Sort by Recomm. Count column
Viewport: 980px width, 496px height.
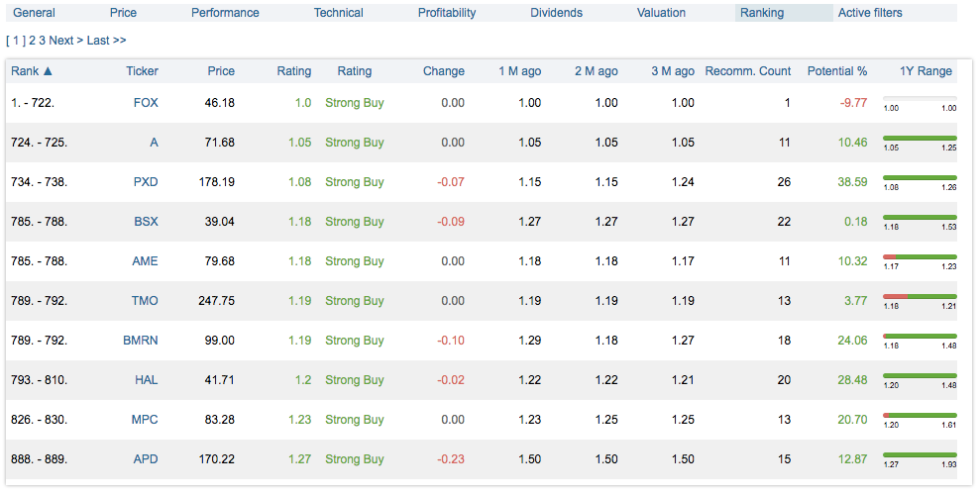[x=748, y=71]
